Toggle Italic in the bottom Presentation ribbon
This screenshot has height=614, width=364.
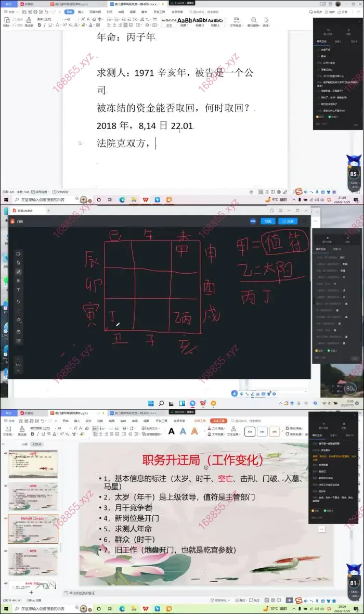tap(38, 434)
